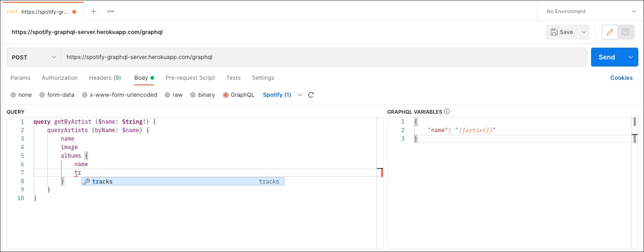Image resolution: width=644 pixels, height=252 pixels.
Task: Select the GraphQL body type
Action: click(x=238, y=95)
